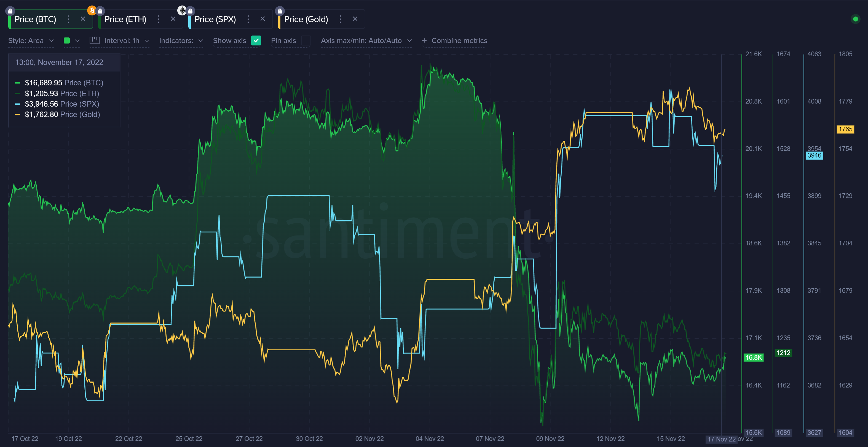This screenshot has height=447, width=868.
Task: Open the Price (BTC) three-dot options menu
Action: 68,19
